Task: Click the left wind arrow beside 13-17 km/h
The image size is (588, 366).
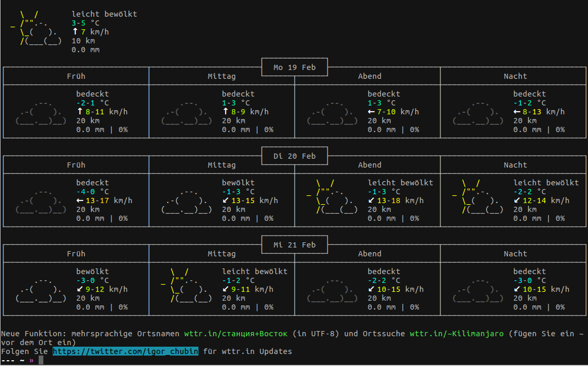Action: 80,200
